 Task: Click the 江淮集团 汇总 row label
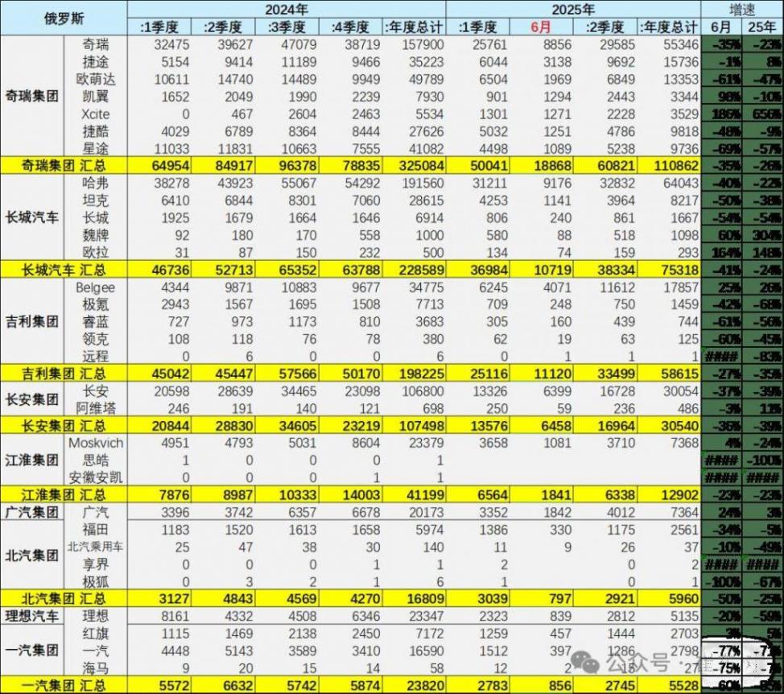63,494
